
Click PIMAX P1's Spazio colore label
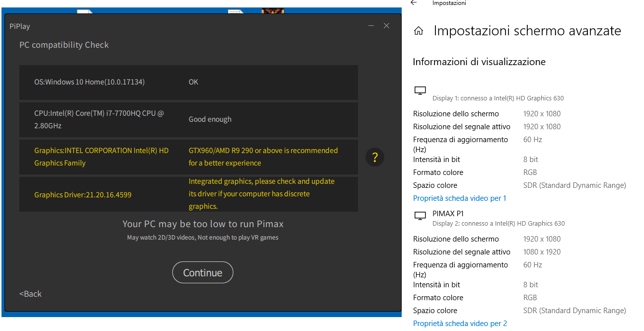point(435,311)
